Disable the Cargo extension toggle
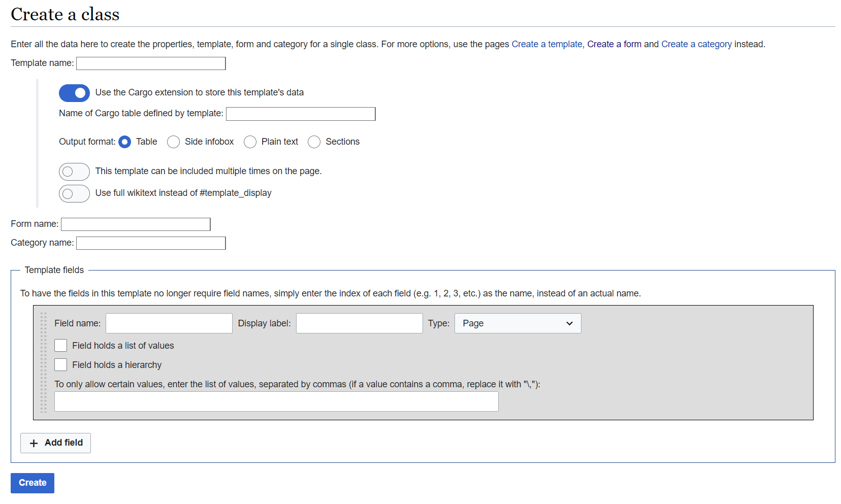 pyautogui.click(x=74, y=93)
